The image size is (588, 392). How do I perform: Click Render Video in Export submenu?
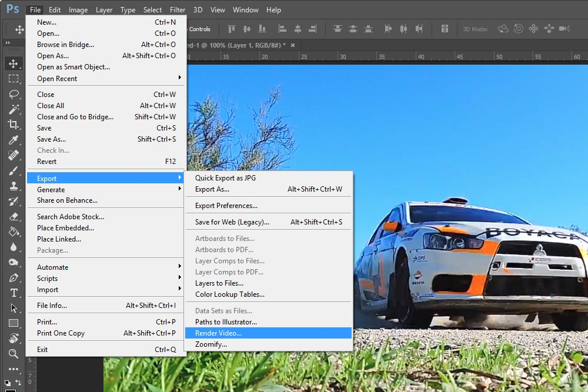[218, 333]
